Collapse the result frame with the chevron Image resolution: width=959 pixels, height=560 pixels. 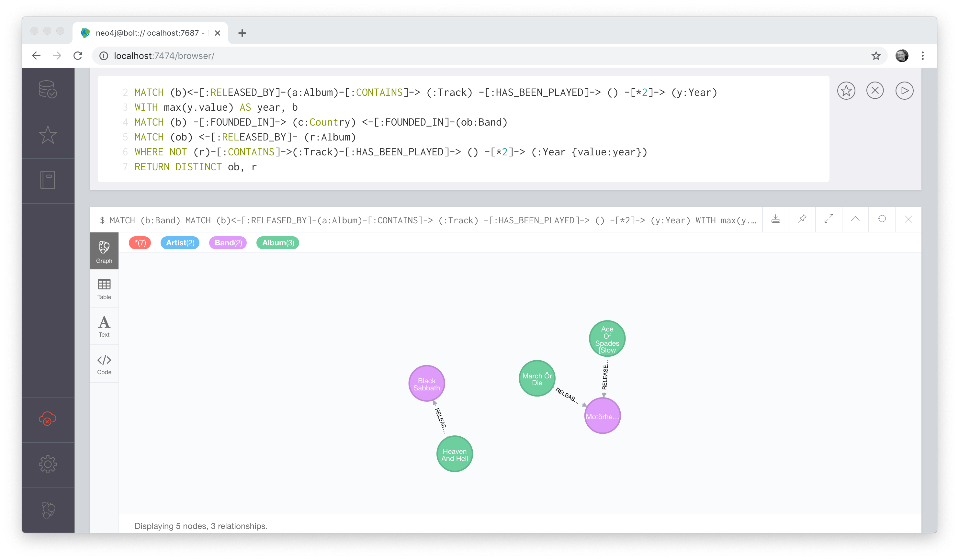pos(855,219)
